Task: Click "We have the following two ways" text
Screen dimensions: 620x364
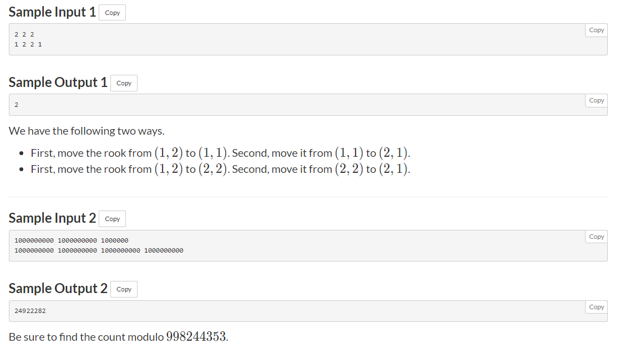Action: [87, 131]
